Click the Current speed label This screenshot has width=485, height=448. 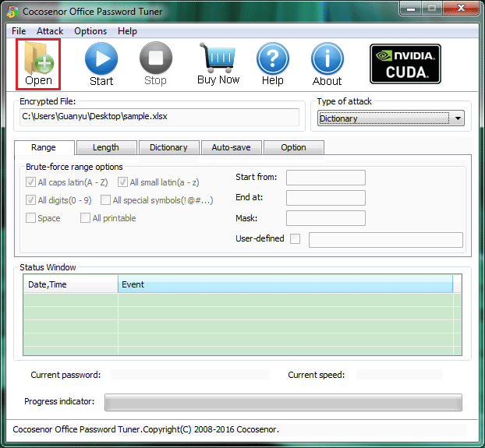pos(316,375)
